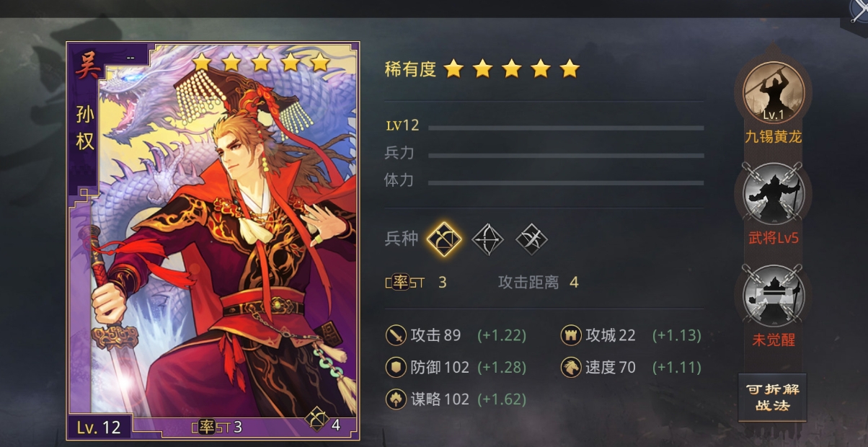This screenshot has width=868, height=447.
Task: Tap the 谋略 flame stat icon
Action: click(396, 399)
